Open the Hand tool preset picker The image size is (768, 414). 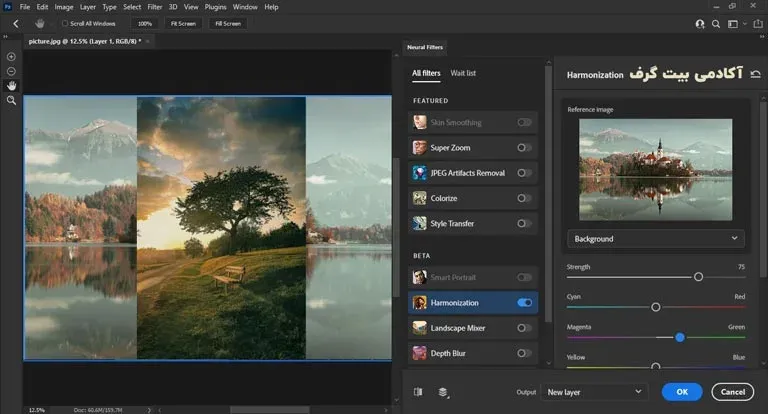coord(51,24)
